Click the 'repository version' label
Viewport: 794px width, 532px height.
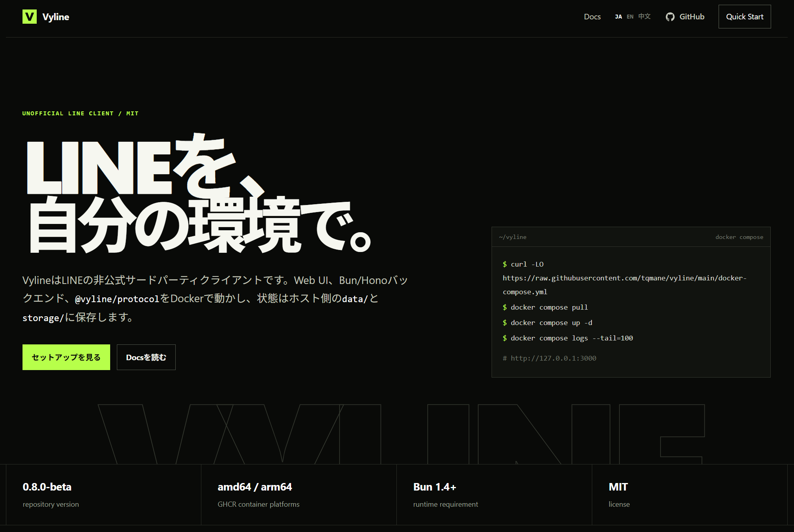[51, 504]
